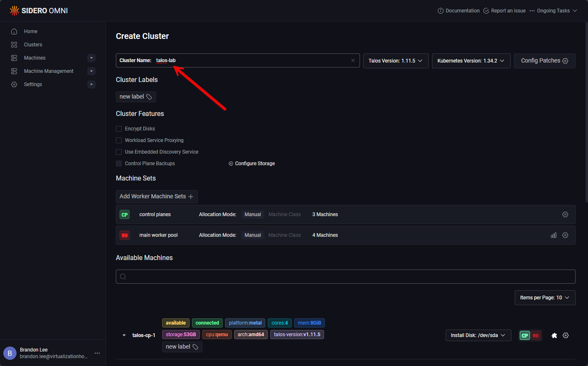Clear the cluster name with the X icon

pos(353,60)
